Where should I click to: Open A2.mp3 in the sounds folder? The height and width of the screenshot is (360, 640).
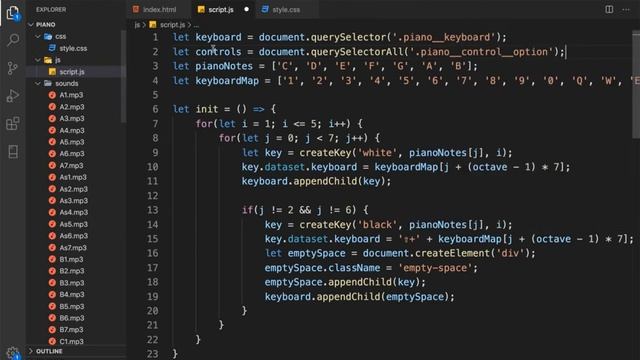pyautogui.click(x=71, y=107)
